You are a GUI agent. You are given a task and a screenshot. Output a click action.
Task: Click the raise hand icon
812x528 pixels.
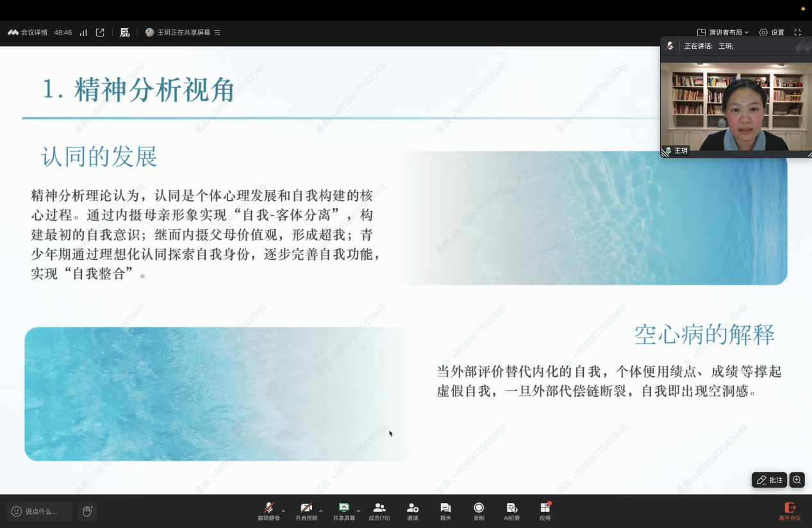[87, 511]
